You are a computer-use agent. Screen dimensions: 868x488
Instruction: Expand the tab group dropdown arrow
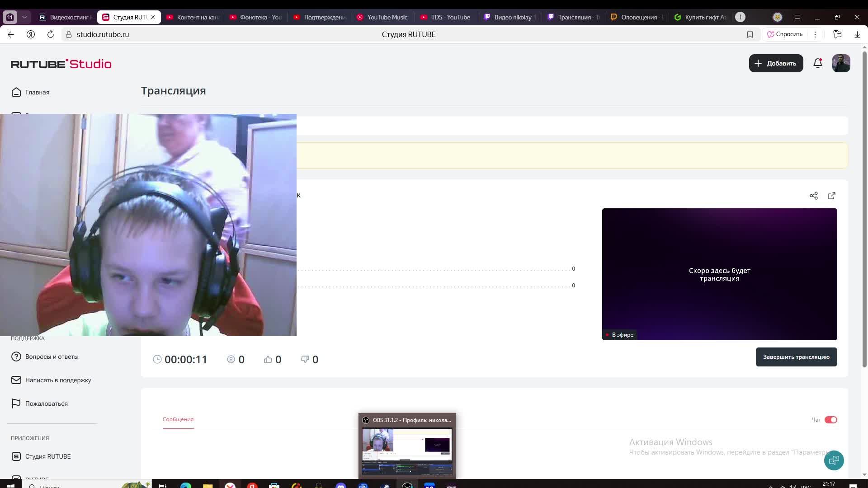(x=24, y=17)
